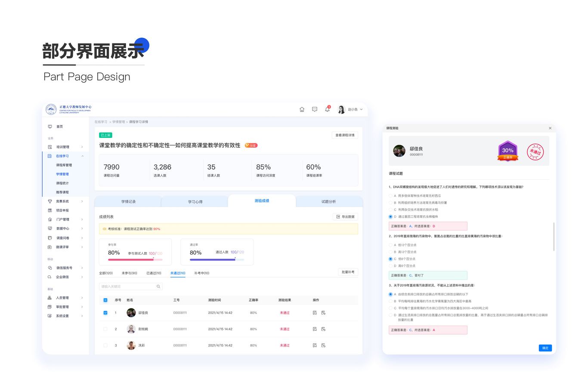Click retake icon for row 2
The image size is (588, 376).
coord(323,329)
